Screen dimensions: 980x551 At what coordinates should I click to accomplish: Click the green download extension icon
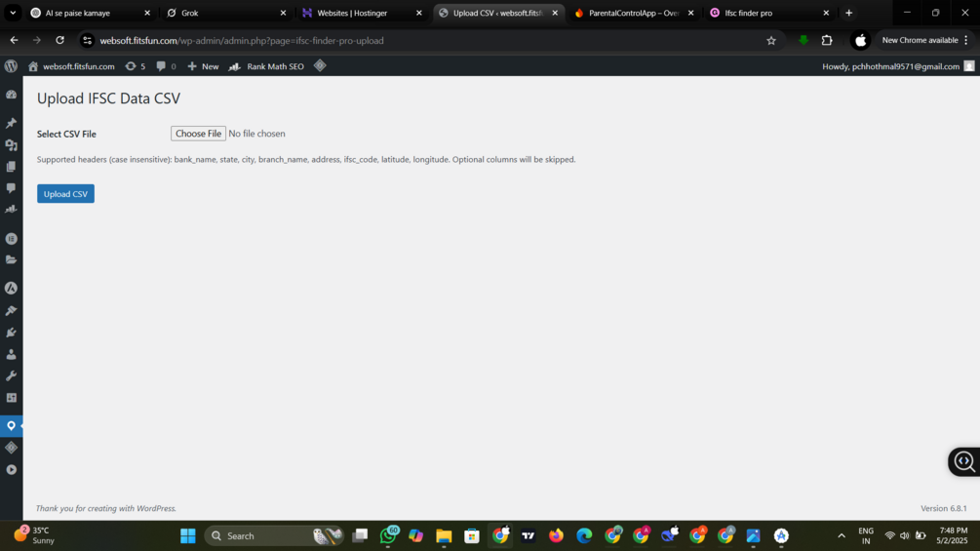[x=804, y=41]
